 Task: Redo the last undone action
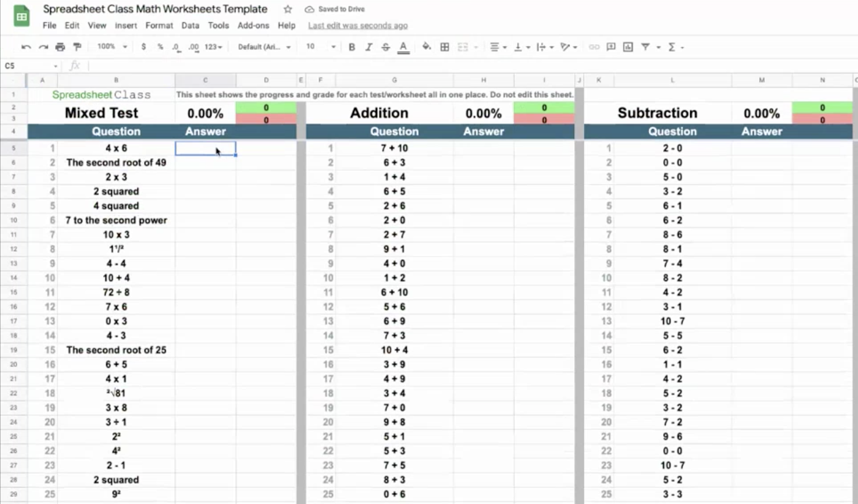(43, 47)
